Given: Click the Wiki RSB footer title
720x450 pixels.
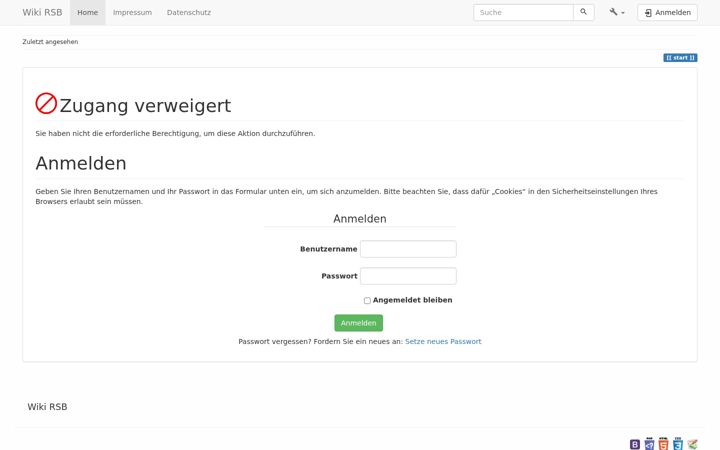Looking at the screenshot, I should tap(47, 407).
